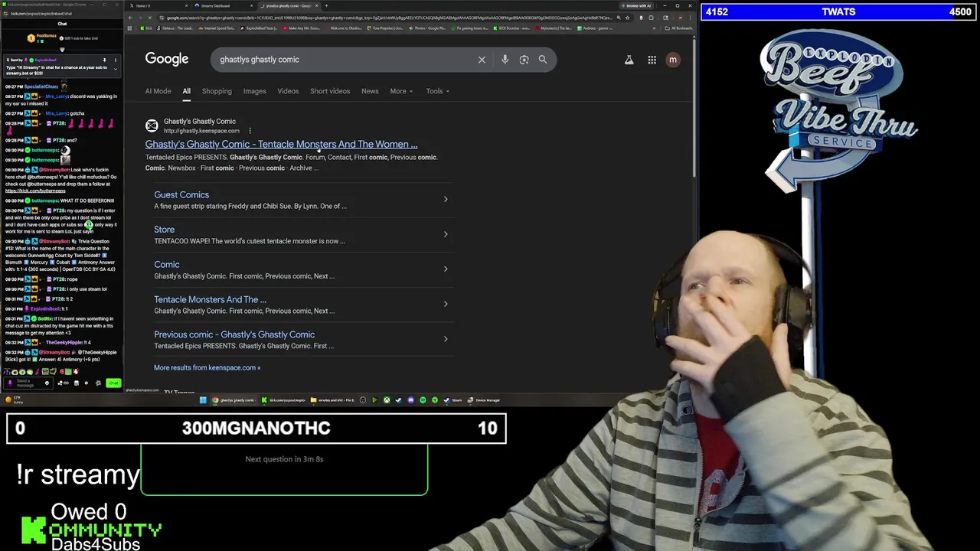
Task: Click the Chrome address bar URL
Action: click(389, 18)
